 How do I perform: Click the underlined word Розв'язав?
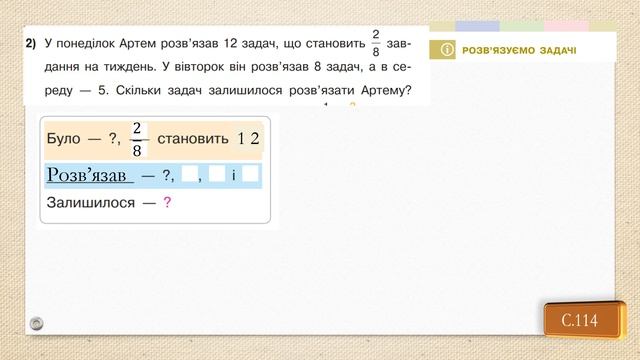tap(87, 175)
